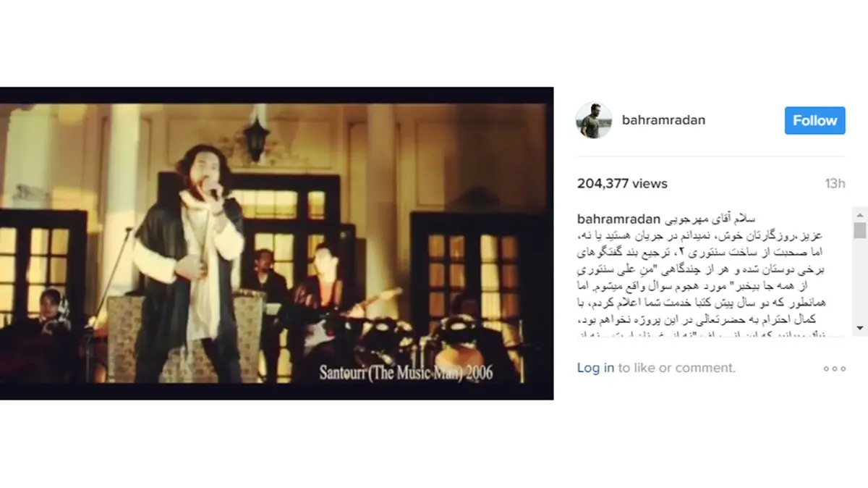Screen dimensions: 868x488
Task: Click the caption scrollbar up arrow
Action: coord(860,214)
